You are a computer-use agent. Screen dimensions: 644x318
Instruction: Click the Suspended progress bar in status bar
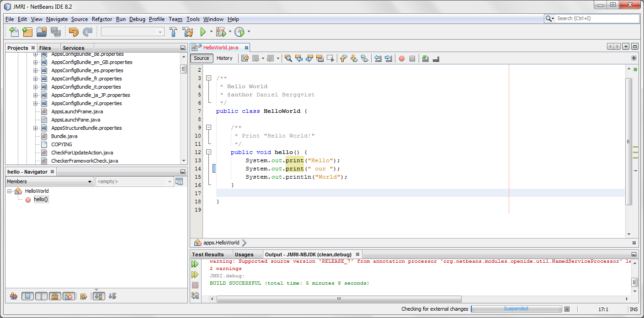point(516,309)
